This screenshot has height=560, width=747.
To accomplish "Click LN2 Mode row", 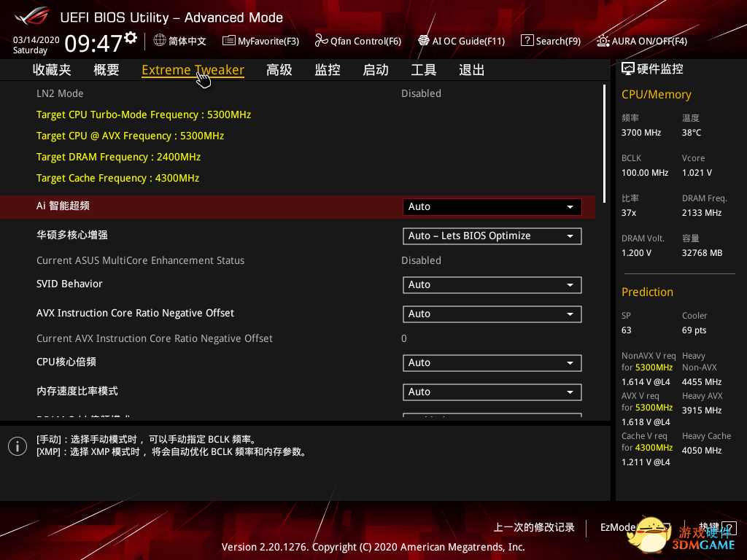I will (x=298, y=93).
